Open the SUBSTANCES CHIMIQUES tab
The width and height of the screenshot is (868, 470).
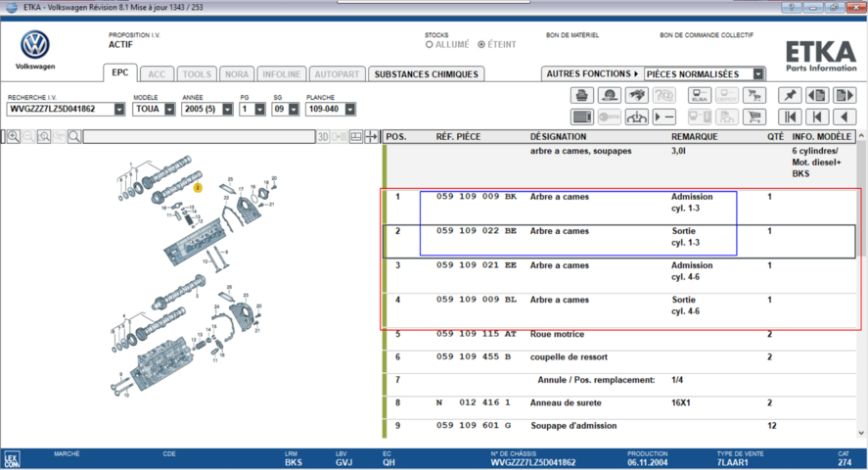pyautogui.click(x=427, y=74)
